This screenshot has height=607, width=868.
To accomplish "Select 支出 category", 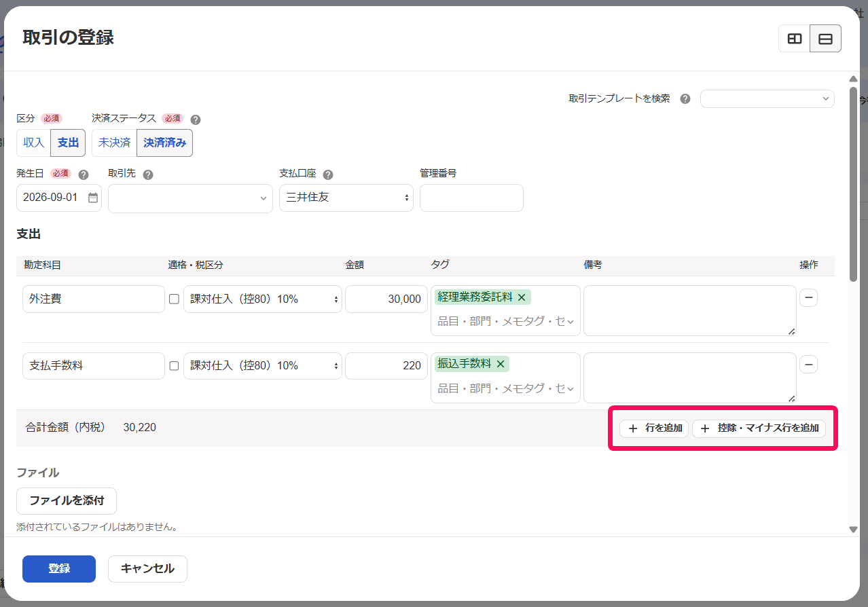I will [x=68, y=143].
